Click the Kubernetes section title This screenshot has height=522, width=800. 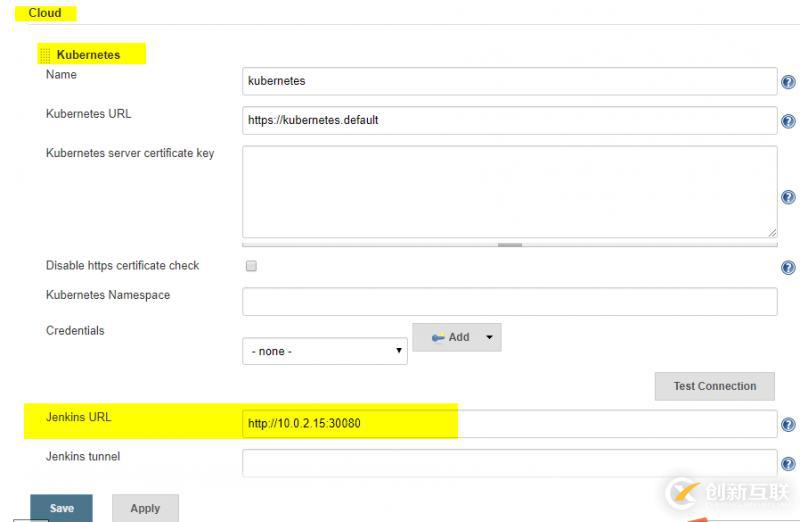(x=88, y=55)
